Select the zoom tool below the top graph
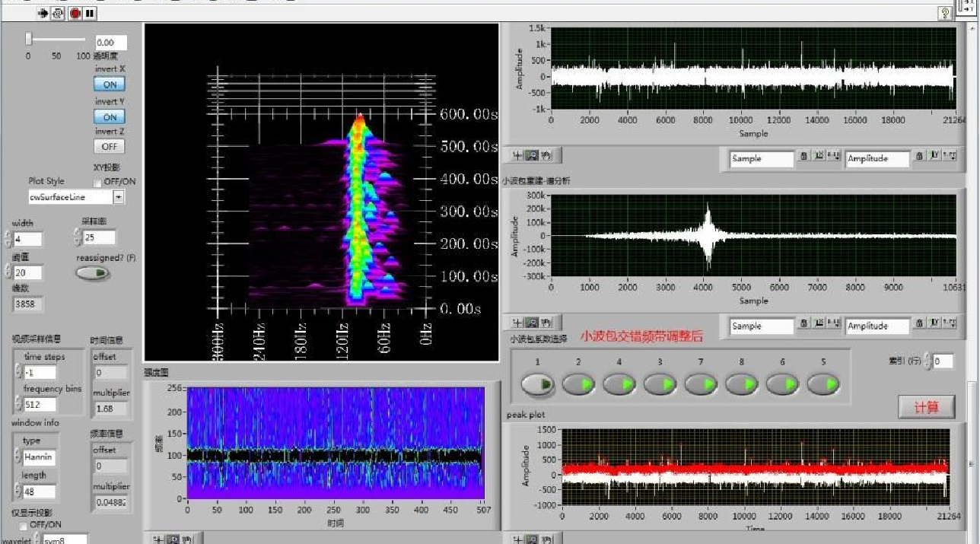The height and width of the screenshot is (544, 980). coord(532,155)
